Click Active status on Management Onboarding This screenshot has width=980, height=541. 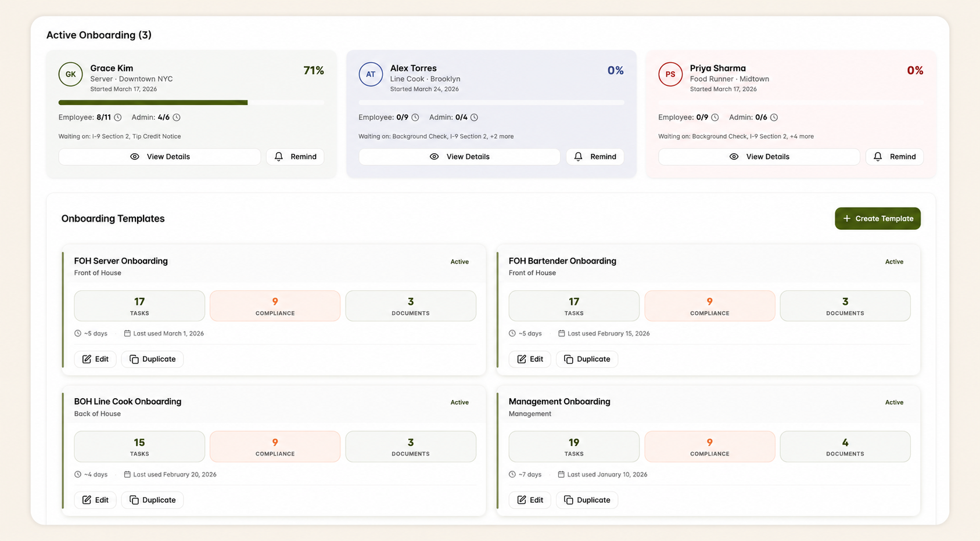tap(894, 402)
